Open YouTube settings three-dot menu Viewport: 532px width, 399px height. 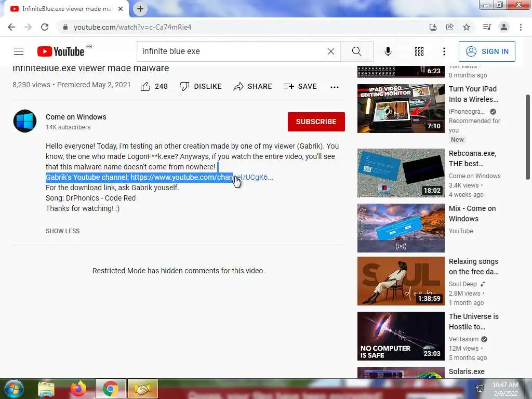(x=444, y=51)
